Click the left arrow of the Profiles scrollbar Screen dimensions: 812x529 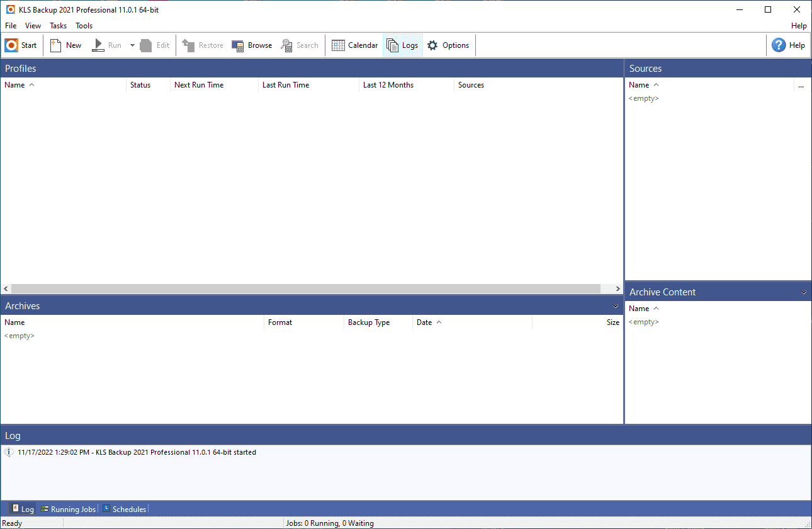pos(6,288)
